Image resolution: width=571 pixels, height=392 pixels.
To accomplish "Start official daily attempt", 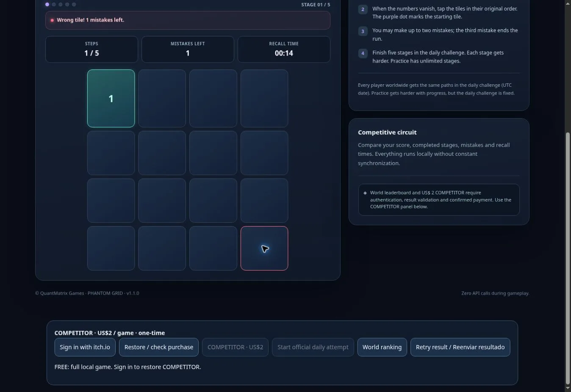I will coord(313,347).
